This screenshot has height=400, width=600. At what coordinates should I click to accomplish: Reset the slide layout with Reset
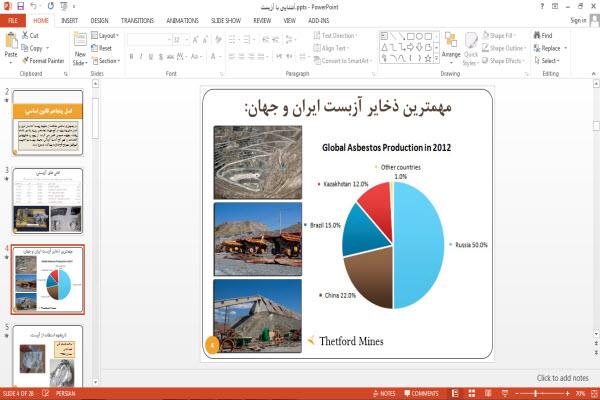[102, 48]
